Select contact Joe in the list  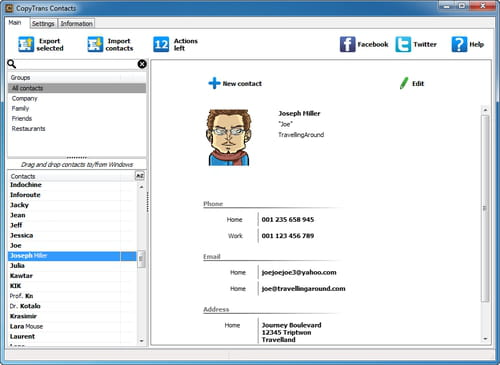point(72,245)
